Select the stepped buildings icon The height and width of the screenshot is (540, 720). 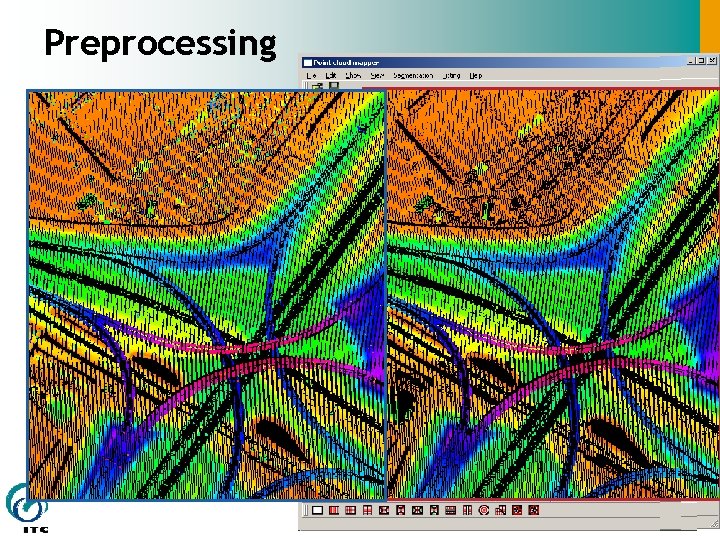point(501,510)
